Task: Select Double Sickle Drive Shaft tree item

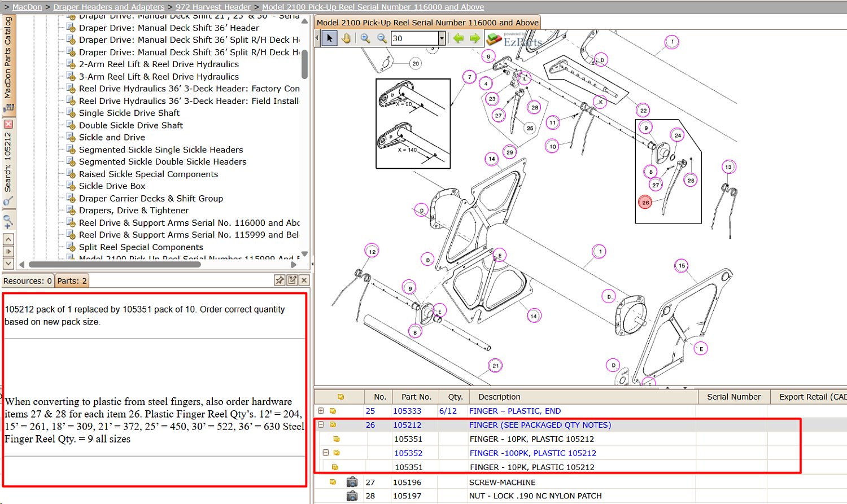Action: tap(131, 125)
